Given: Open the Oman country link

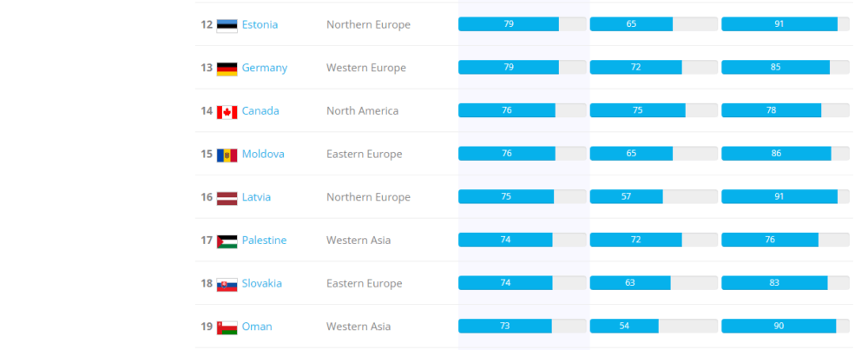Looking at the screenshot, I should pyautogui.click(x=256, y=327).
